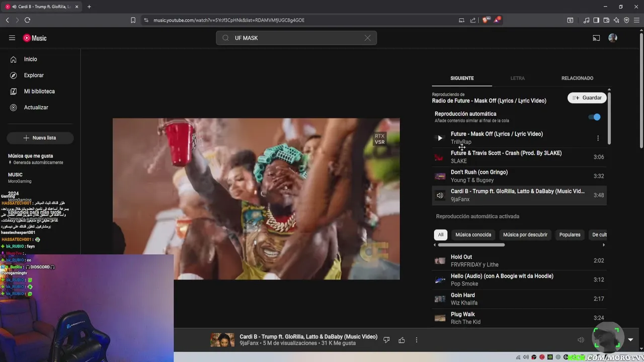Save the queue with Guardar
The width and height of the screenshot is (644, 362).
[x=587, y=98]
